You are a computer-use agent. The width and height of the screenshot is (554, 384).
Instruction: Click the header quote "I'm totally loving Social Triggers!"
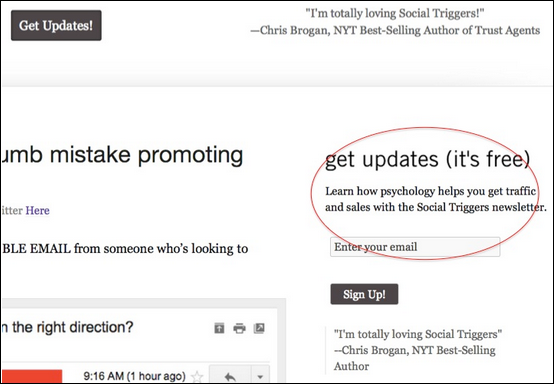tap(395, 13)
